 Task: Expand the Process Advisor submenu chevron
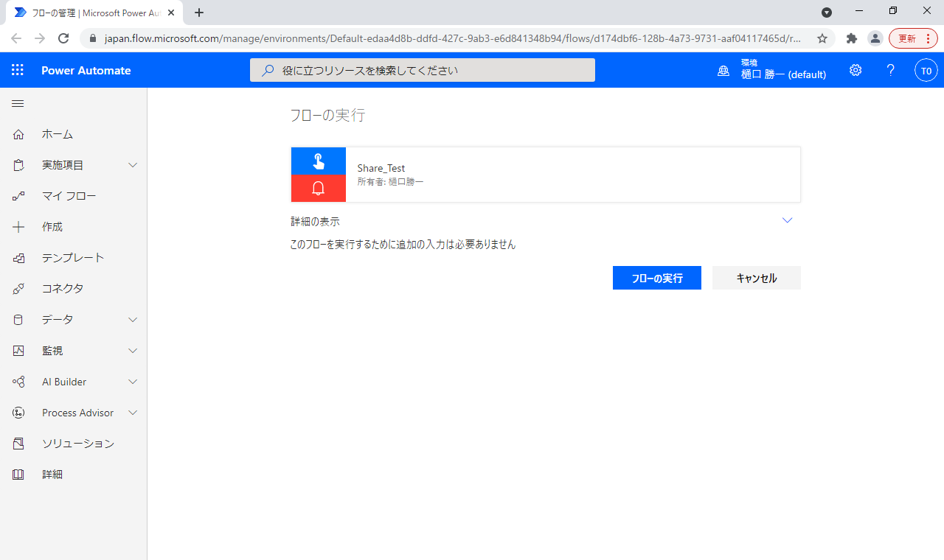[133, 413]
